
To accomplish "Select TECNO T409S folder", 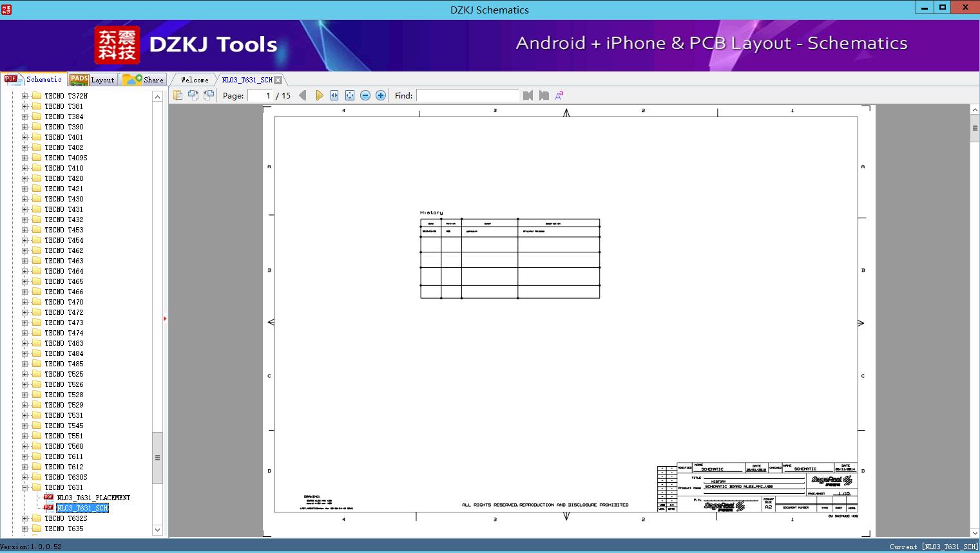I will (66, 158).
